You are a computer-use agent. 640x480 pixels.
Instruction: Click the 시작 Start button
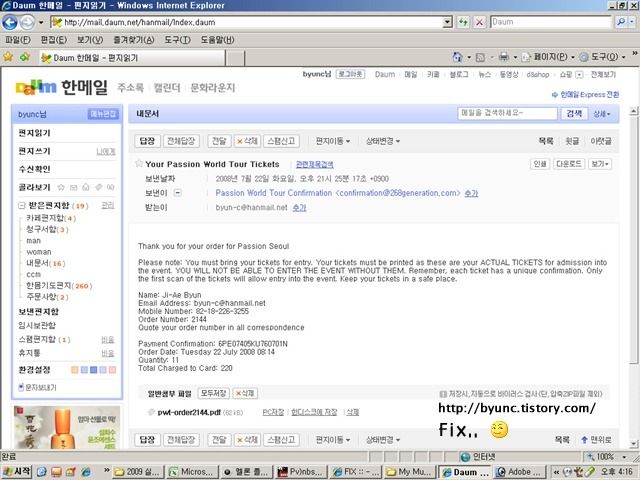point(16,472)
